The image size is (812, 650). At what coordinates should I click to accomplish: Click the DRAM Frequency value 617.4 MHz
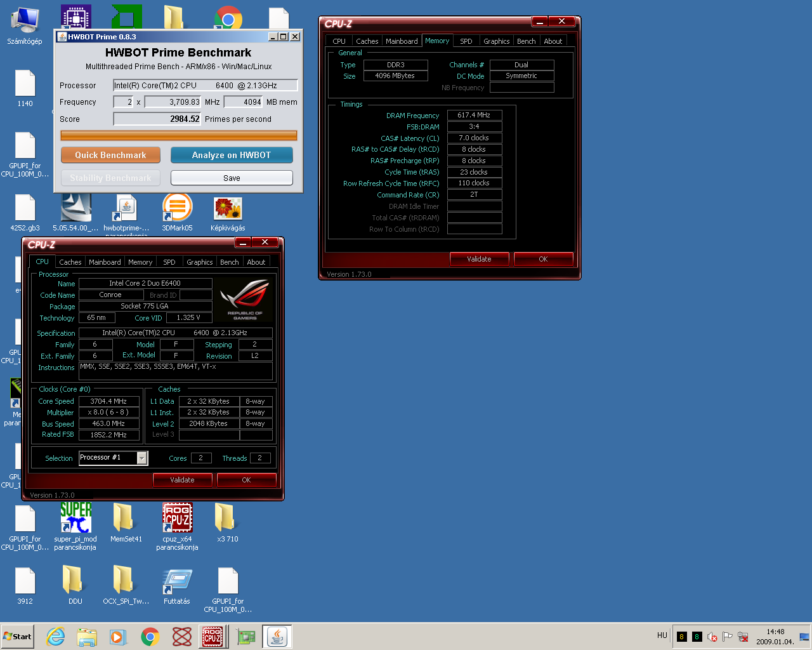(475, 115)
